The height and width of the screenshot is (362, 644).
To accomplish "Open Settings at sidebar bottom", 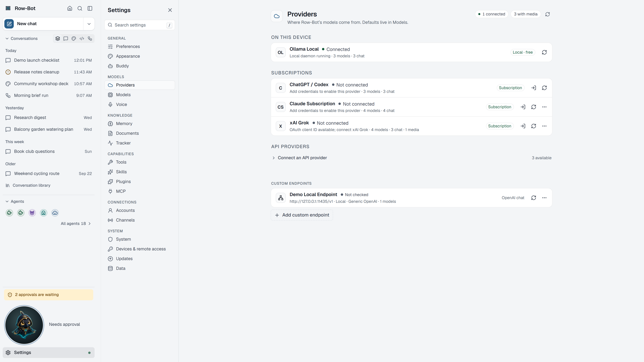I will point(48,352).
